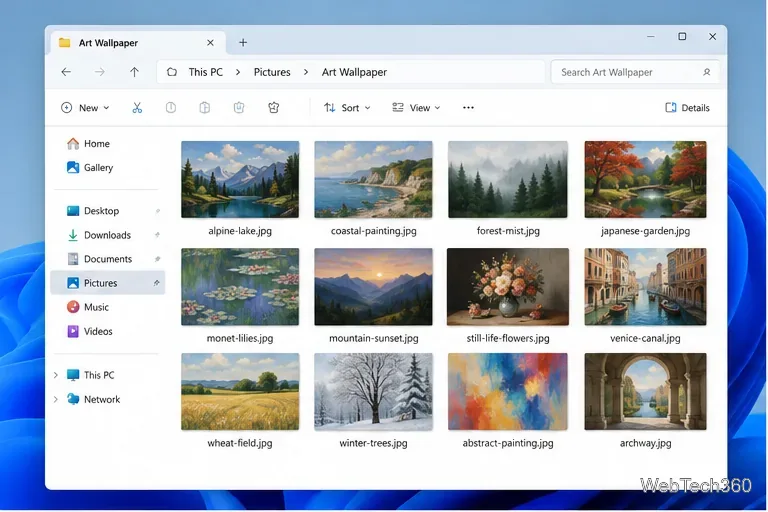Select the monet-lilies.jpg thumbnail
Screen dimensions: 768x512
[240, 287]
